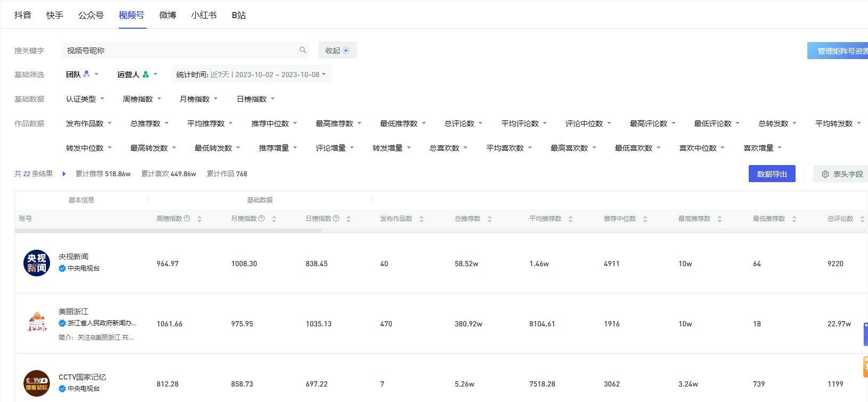Click the gear icon on 表头字段

tap(825, 174)
